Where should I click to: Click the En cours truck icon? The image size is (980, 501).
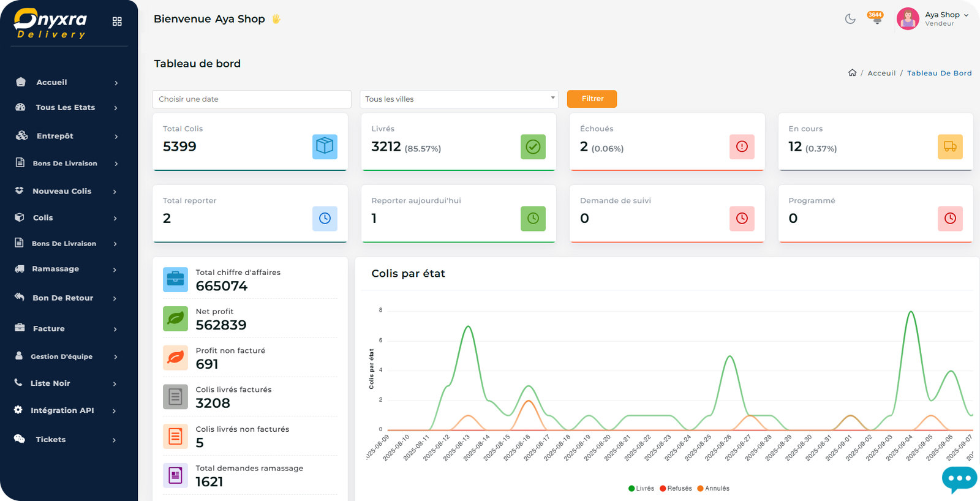(x=950, y=147)
